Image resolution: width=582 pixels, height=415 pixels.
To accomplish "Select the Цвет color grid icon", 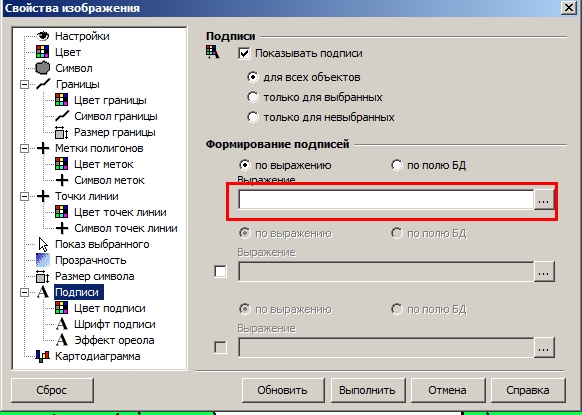I will point(43,52).
